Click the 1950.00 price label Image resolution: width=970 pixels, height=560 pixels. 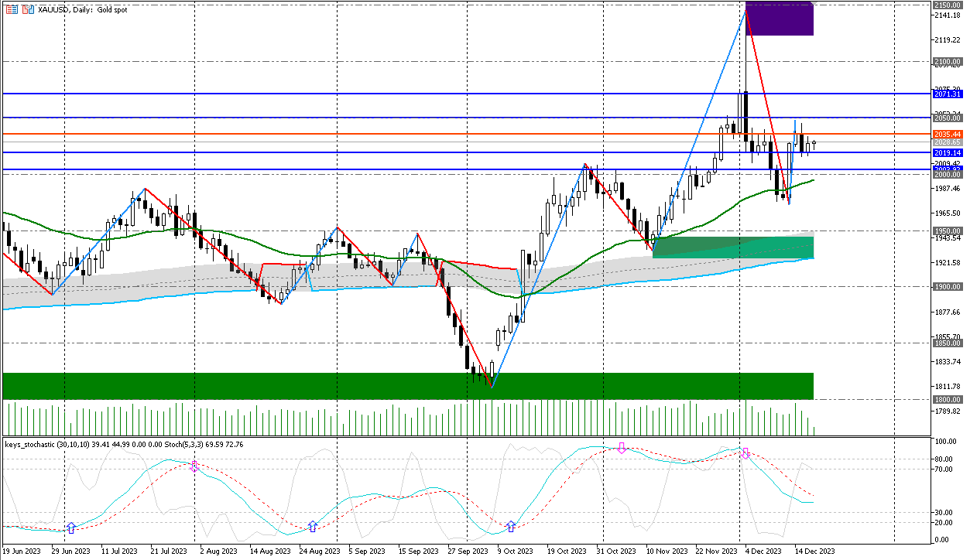point(948,230)
